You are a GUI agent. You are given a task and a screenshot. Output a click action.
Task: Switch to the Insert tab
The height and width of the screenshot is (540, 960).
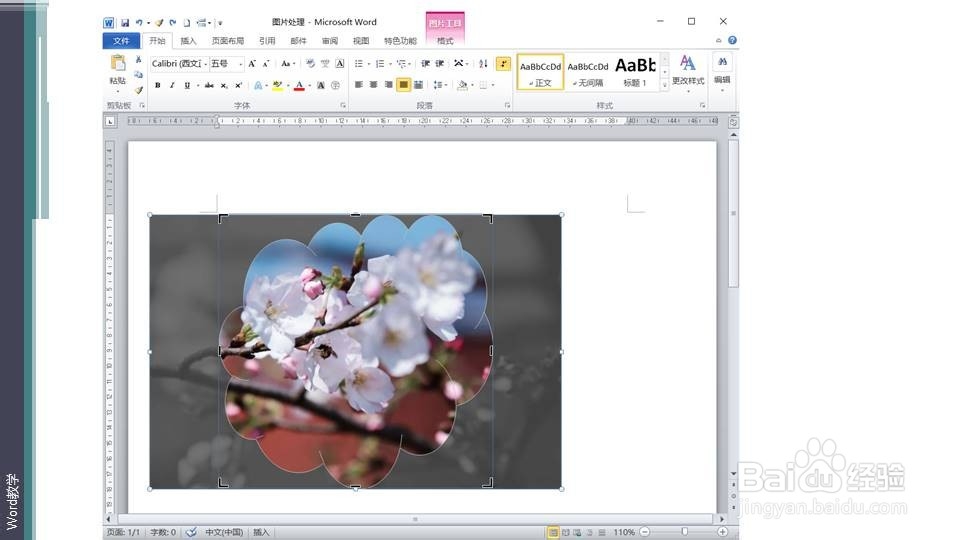(188, 40)
